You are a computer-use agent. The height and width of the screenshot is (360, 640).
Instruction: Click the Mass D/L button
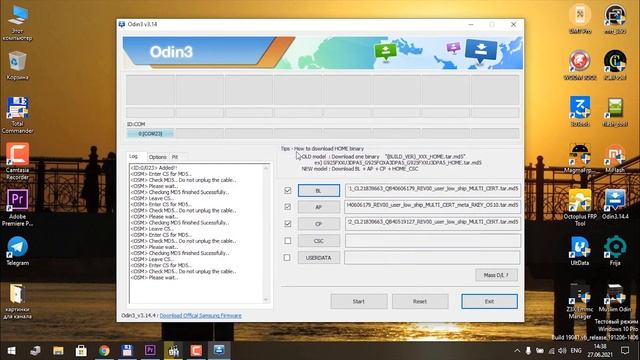click(x=496, y=275)
